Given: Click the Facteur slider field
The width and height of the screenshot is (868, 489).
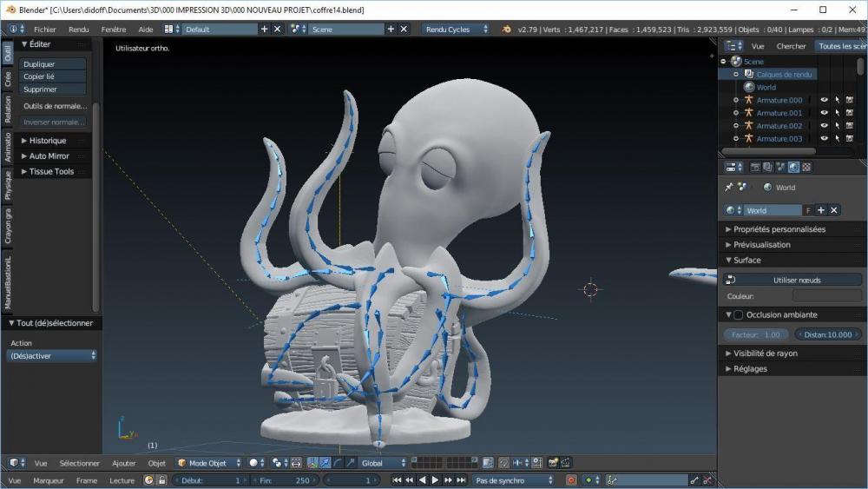Looking at the screenshot, I should 755,334.
